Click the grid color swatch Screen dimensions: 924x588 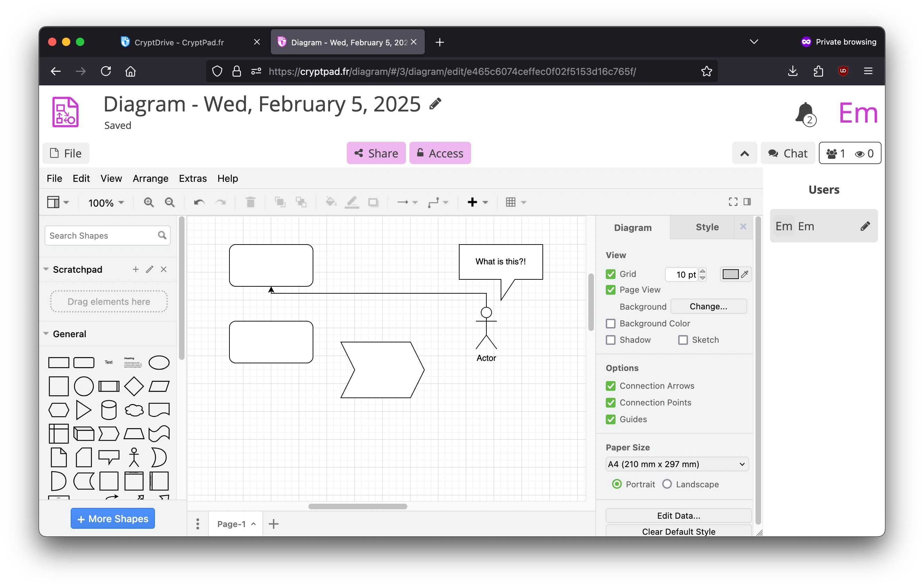[x=731, y=274]
